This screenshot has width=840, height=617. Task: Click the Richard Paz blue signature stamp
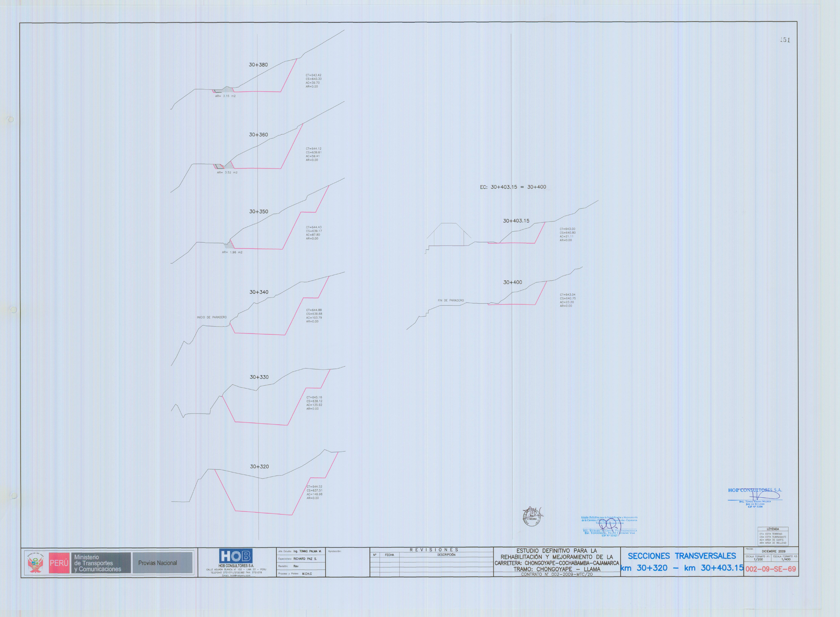pos(609,527)
